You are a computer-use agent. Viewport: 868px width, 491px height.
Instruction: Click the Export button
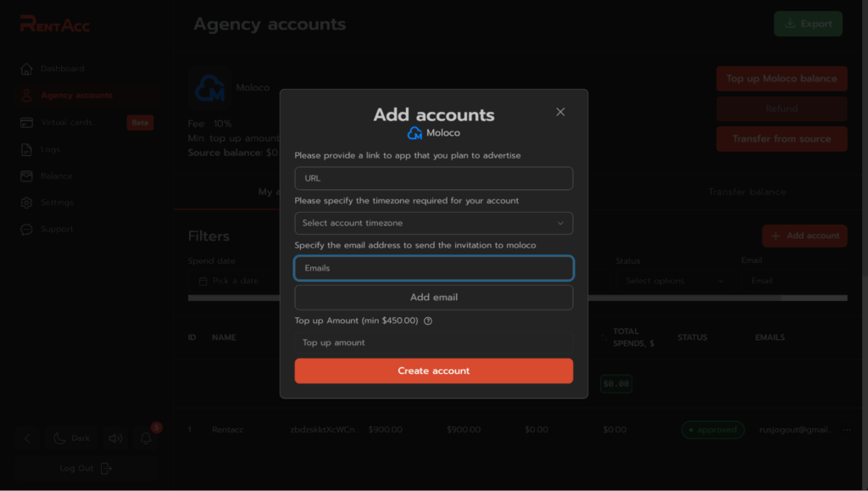(808, 24)
